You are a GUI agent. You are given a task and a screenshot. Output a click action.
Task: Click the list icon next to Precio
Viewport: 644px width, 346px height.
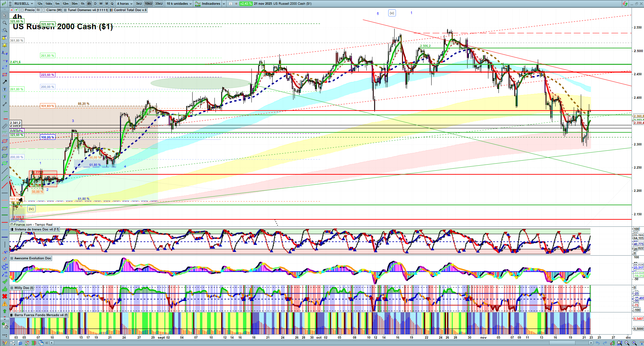coord(38,10)
